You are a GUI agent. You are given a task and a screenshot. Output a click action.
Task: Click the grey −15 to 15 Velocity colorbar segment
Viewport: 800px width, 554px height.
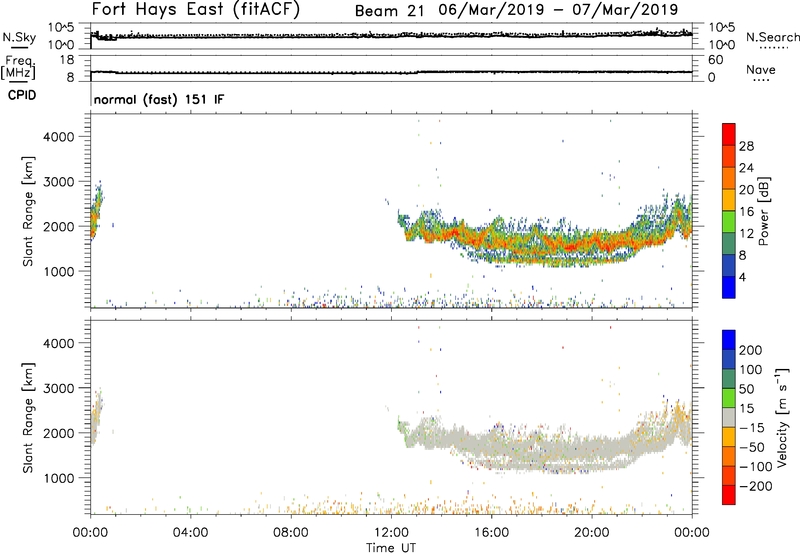pyautogui.click(x=729, y=417)
